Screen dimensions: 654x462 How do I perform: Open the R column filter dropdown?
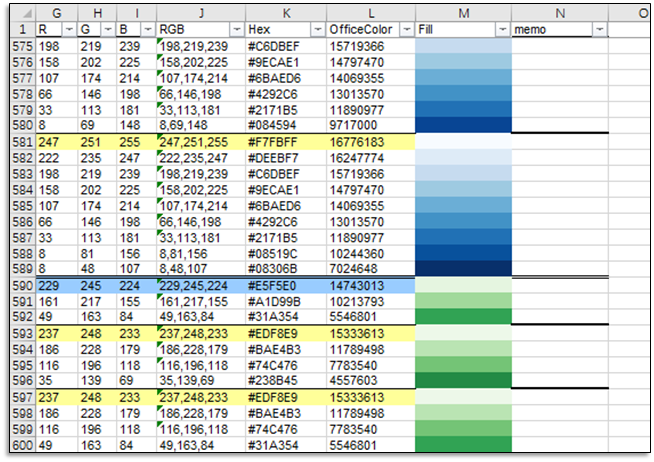pos(69,30)
